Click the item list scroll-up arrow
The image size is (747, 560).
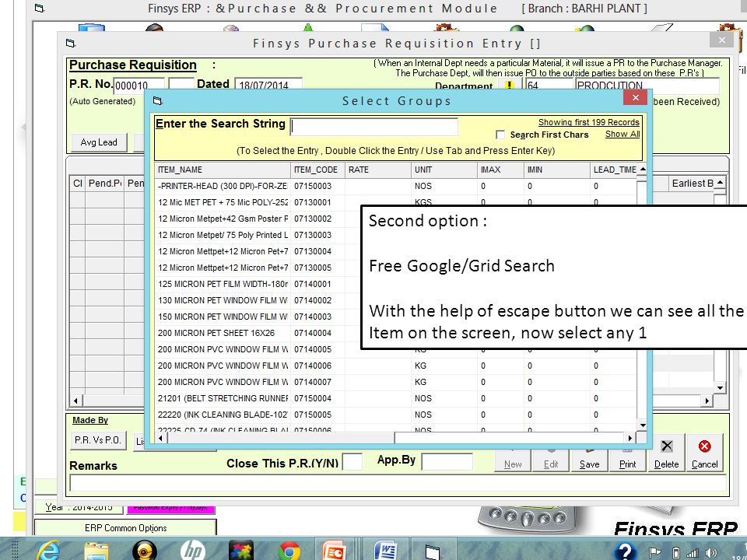(x=642, y=169)
